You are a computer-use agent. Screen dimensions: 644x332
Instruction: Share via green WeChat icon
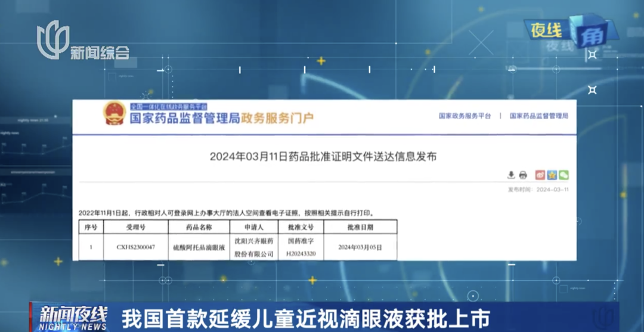pos(563,175)
